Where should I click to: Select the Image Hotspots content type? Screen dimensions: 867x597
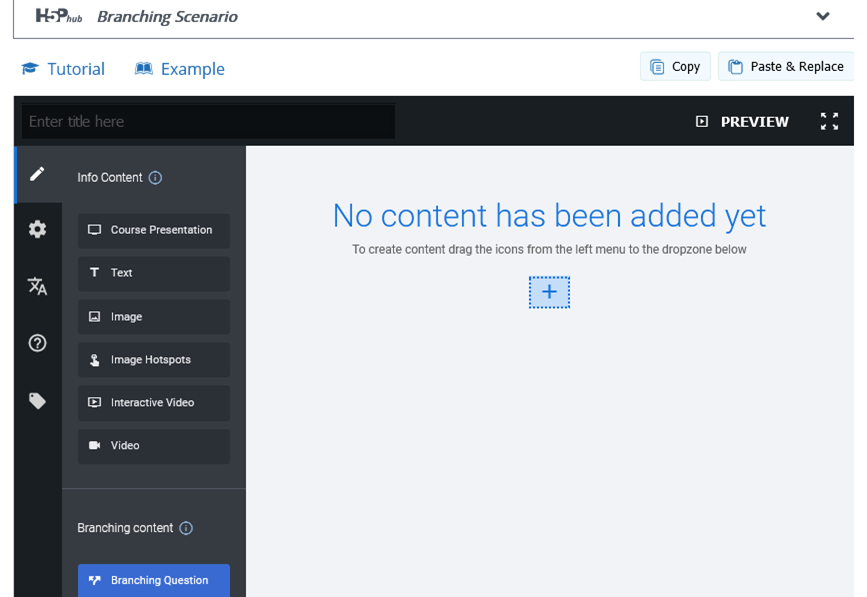[154, 360]
